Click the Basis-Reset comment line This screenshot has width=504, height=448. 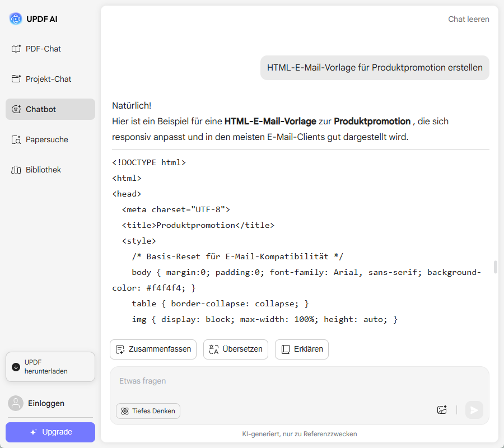pos(237,256)
